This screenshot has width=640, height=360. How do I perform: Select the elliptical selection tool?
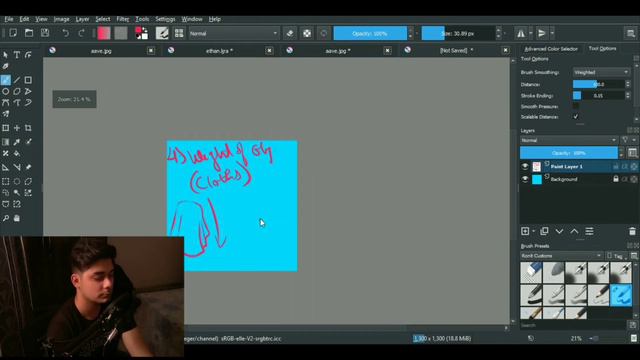pos(17,181)
